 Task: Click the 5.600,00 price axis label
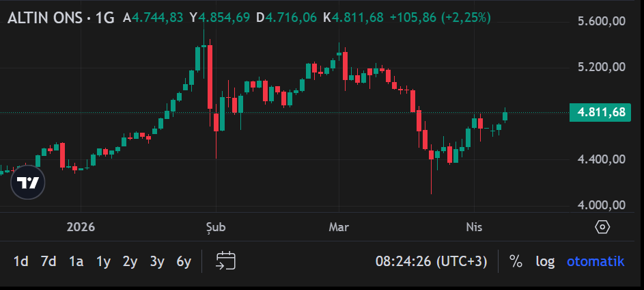601,21
